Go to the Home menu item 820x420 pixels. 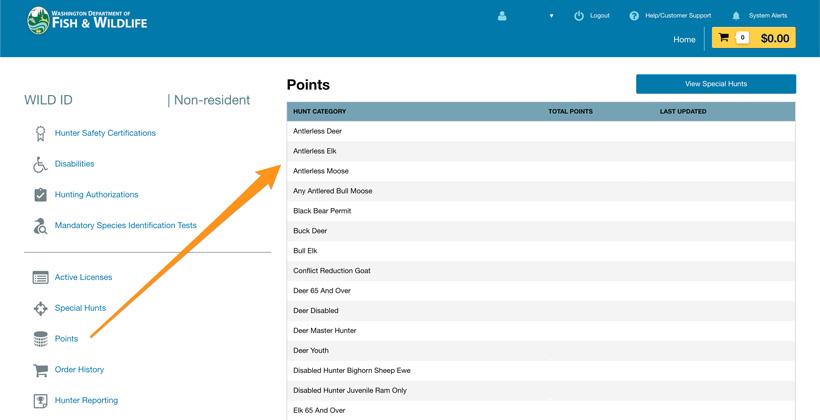tap(684, 39)
